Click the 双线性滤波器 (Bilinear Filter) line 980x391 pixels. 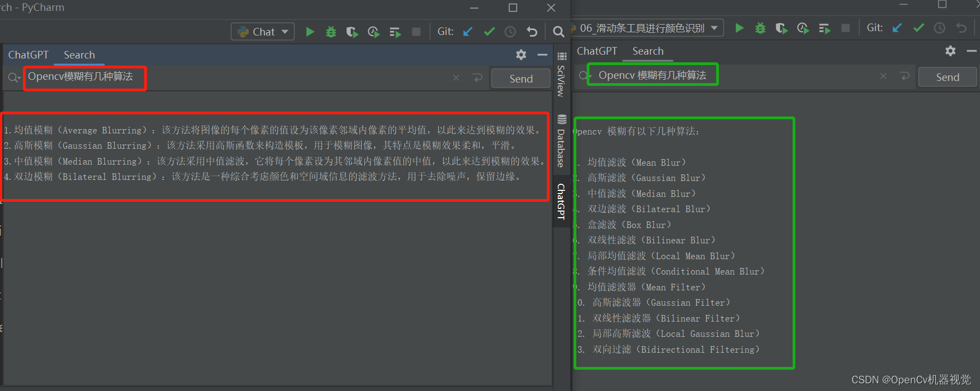(659, 318)
